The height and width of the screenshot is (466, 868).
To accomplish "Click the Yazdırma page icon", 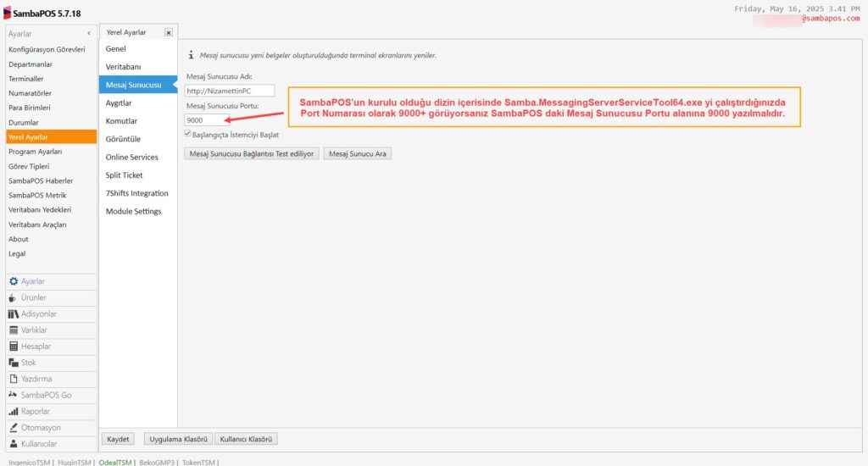I will 14,379.
